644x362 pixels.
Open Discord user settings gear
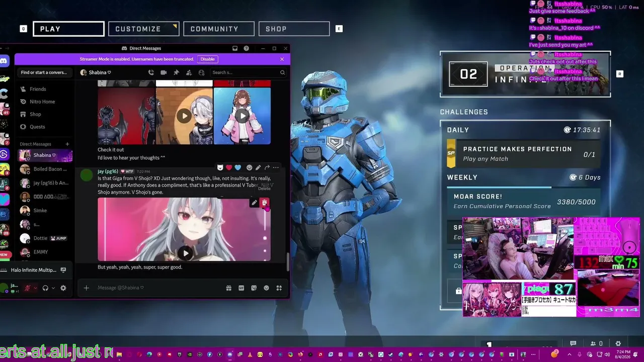(63, 288)
